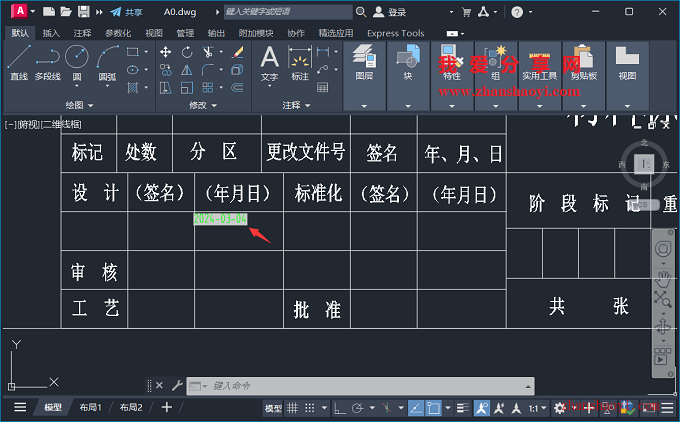Open the Circle tool dropdown arrow
Image resolution: width=680 pixels, height=422 pixels.
77,86
